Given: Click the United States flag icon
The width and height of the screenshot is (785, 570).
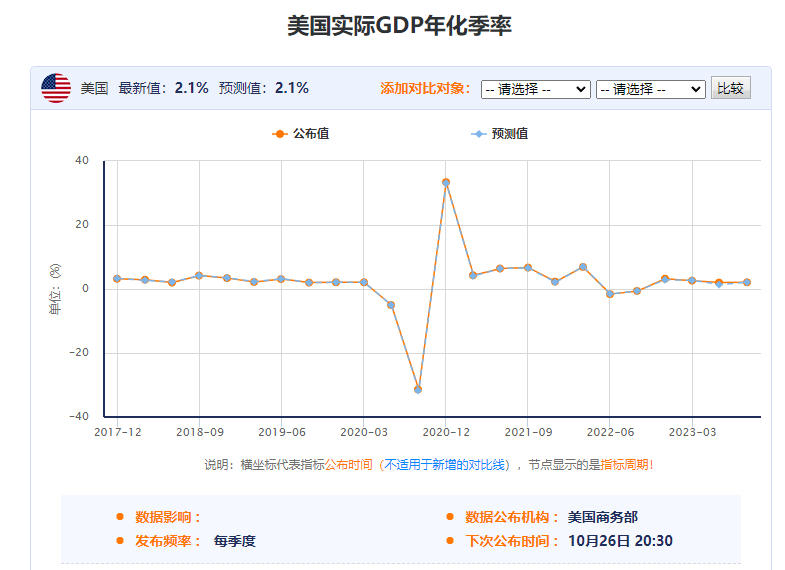Looking at the screenshot, I should 56,88.
